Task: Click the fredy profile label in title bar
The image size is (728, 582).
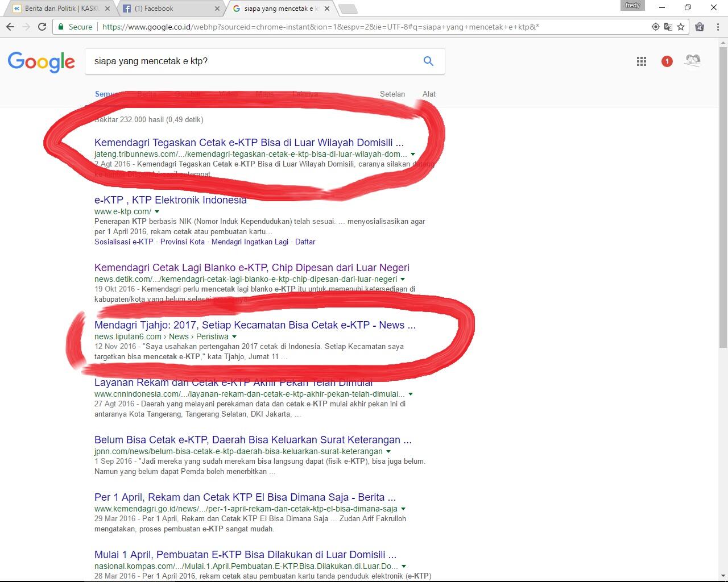Action: 632,5
